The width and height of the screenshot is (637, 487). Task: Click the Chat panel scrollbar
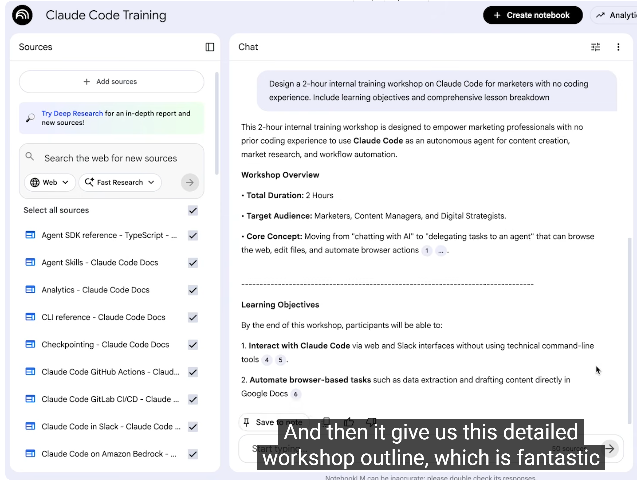[630, 331]
